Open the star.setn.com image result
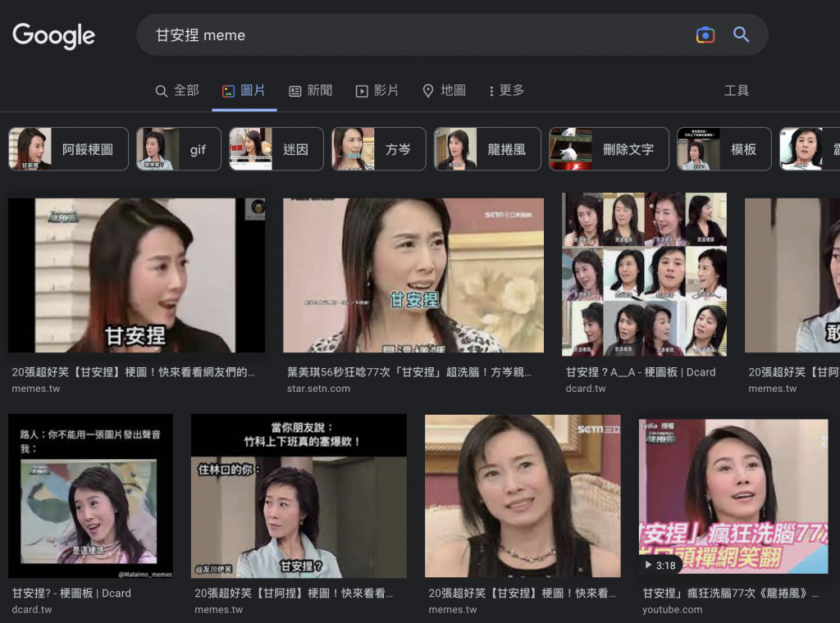Viewport: 840px width, 623px height. [x=413, y=275]
